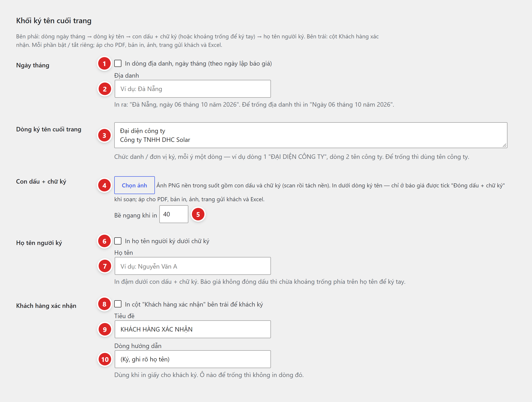
Task: Click red annotation badge number 3
Action: (104, 135)
